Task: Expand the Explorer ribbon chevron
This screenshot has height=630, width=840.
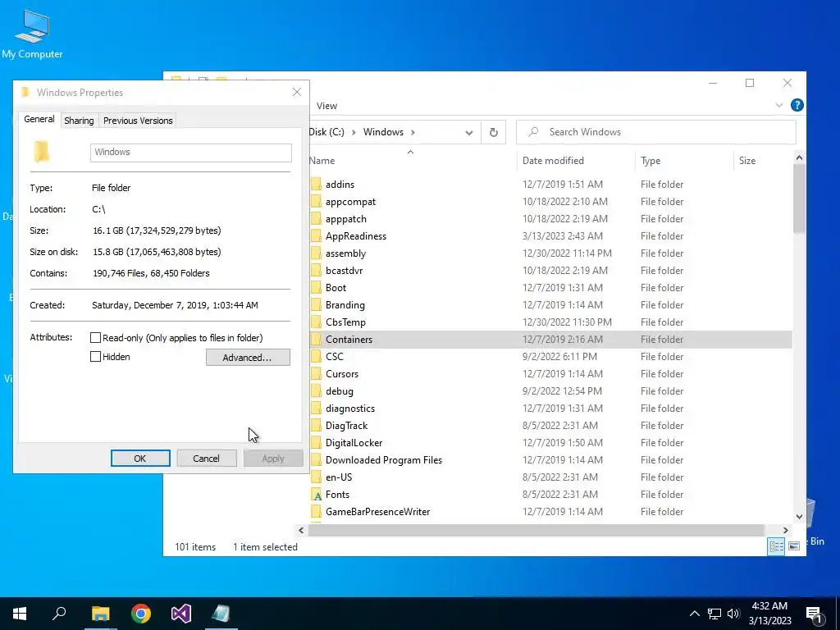Action: (779, 106)
